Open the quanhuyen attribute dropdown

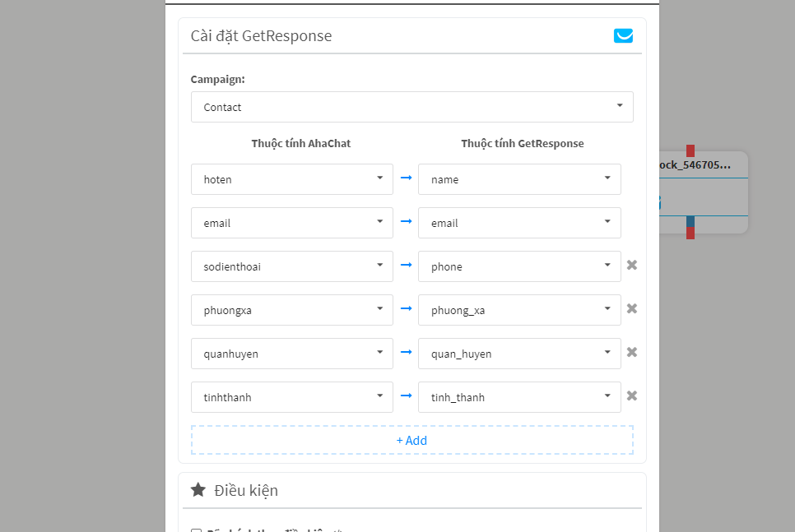[x=292, y=354]
